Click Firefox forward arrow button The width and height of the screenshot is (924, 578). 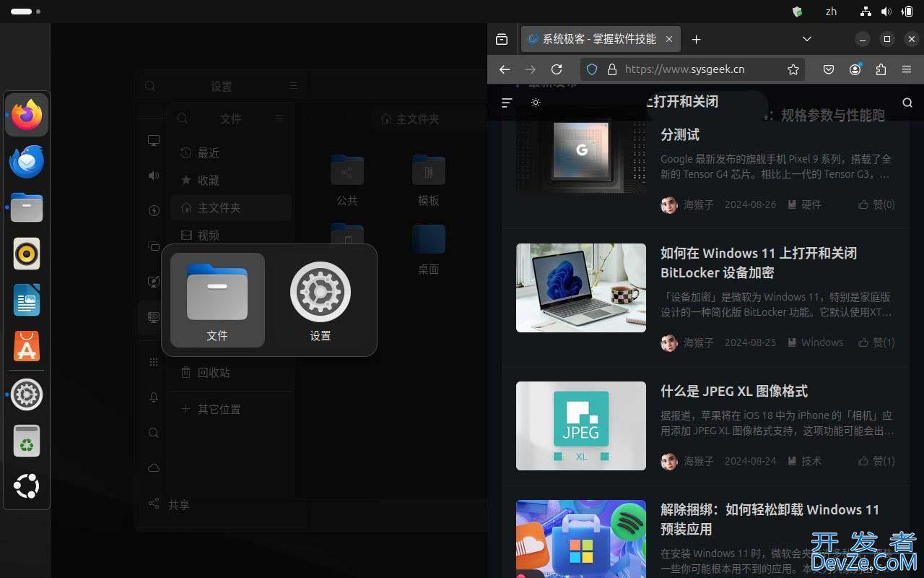click(531, 69)
